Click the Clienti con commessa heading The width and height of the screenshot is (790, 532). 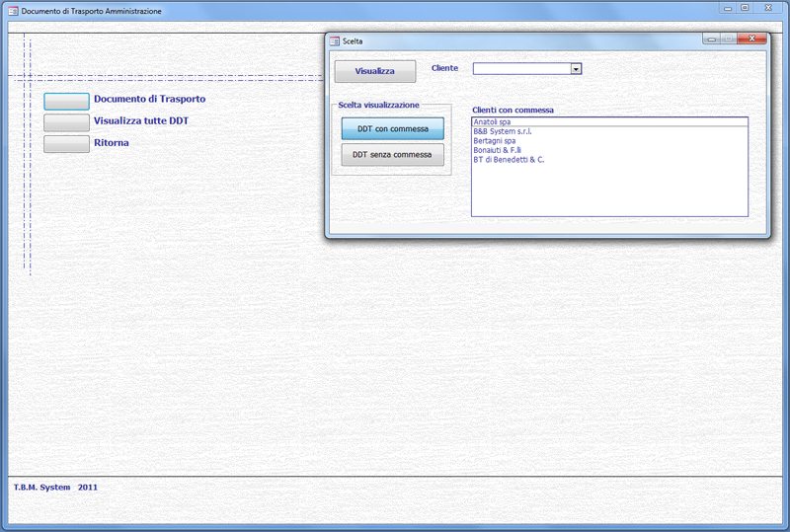[513, 110]
